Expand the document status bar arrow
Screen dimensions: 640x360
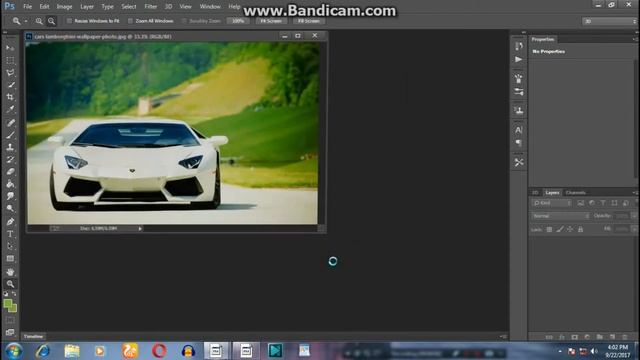[x=140, y=229]
